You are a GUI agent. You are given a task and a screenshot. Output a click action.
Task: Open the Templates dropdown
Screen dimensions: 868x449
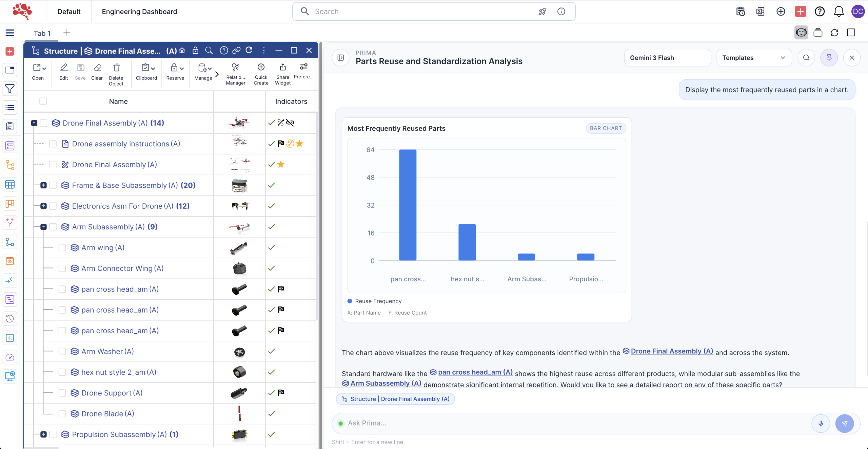pyautogui.click(x=754, y=58)
